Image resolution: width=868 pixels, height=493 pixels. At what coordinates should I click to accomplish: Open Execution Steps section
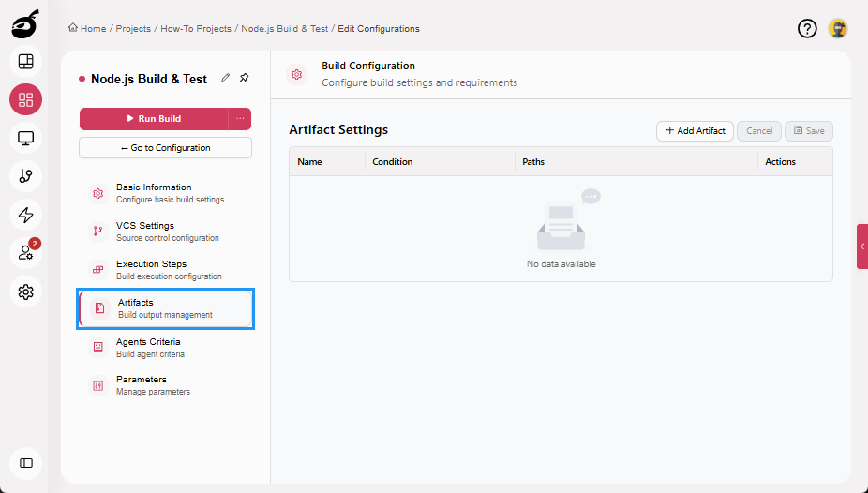tap(166, 270)
